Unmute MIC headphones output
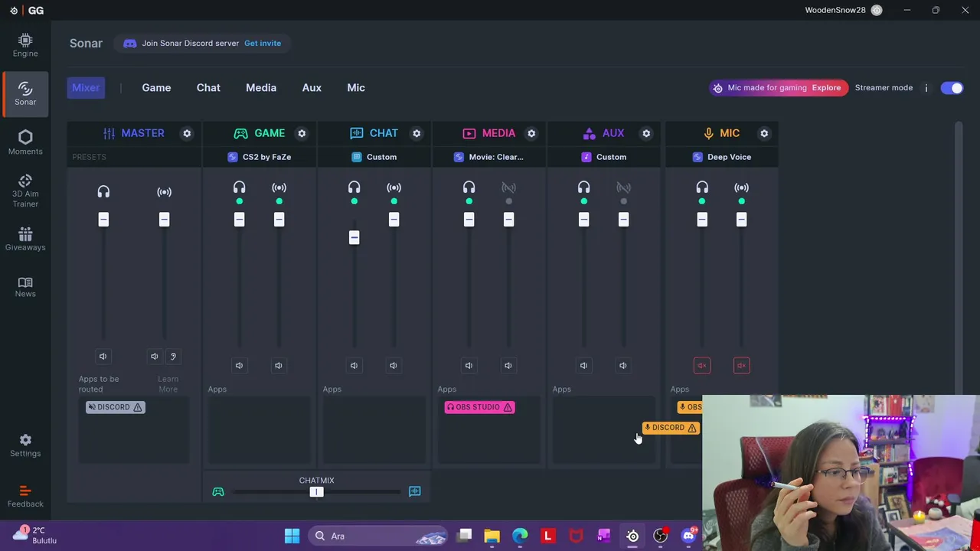 pyautogui.click(x=702, y=365)
